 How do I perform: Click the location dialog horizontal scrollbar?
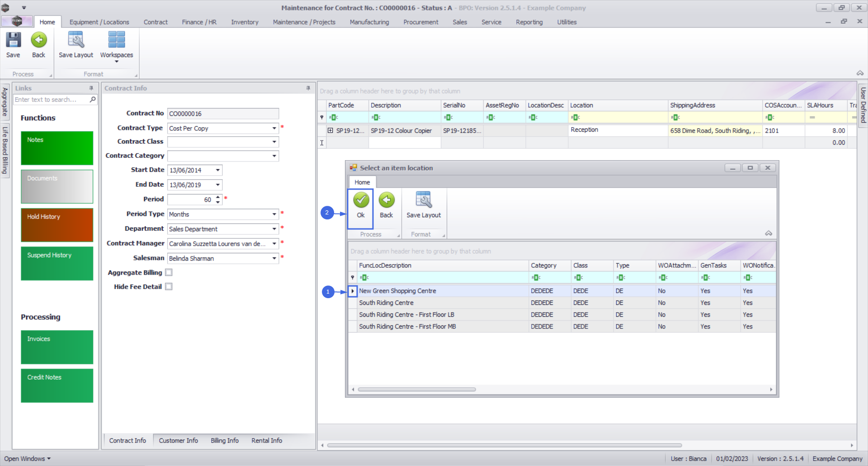point(416,390)
